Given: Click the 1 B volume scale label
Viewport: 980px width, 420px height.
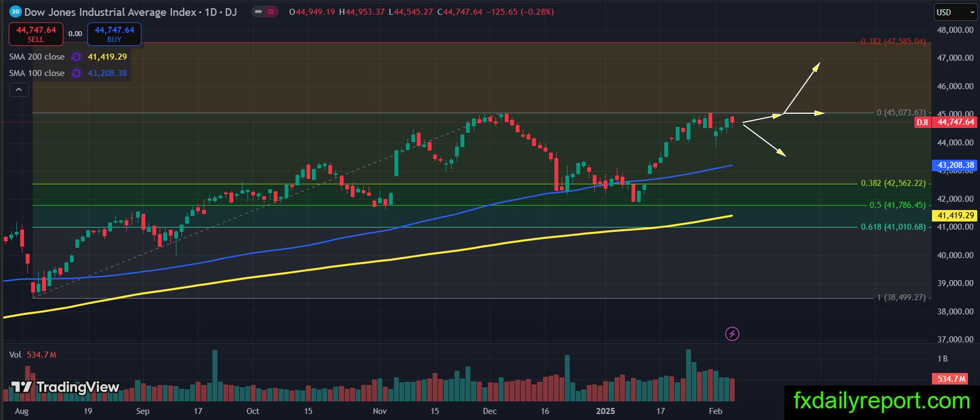Looking at the screenshot, I should click(942, 359).
